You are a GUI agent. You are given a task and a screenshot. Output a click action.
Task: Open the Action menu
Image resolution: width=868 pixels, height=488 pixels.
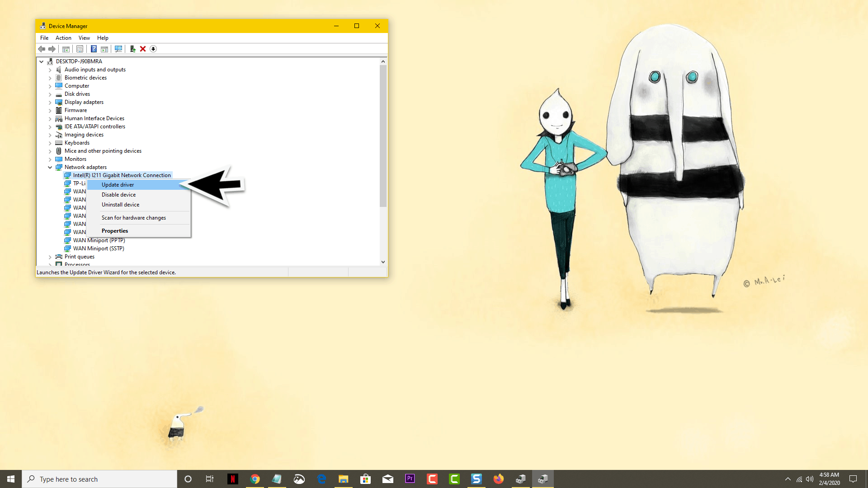[x=63, y=38]
